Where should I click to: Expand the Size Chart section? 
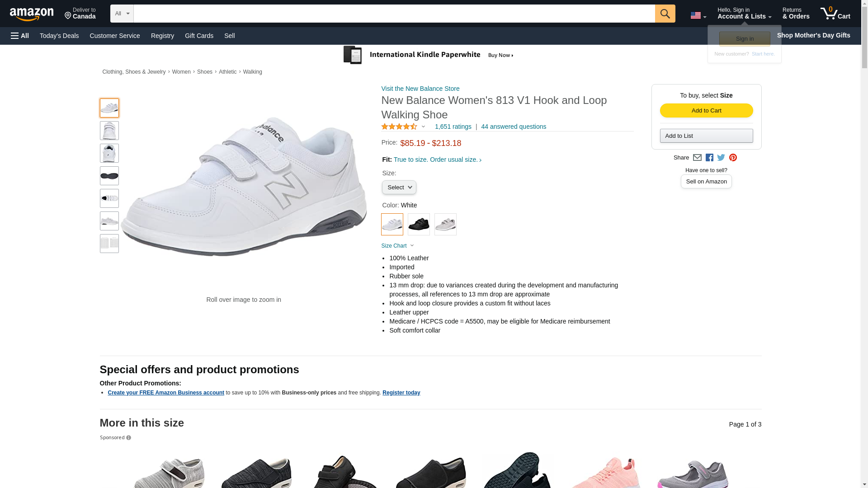coord(397,246)
